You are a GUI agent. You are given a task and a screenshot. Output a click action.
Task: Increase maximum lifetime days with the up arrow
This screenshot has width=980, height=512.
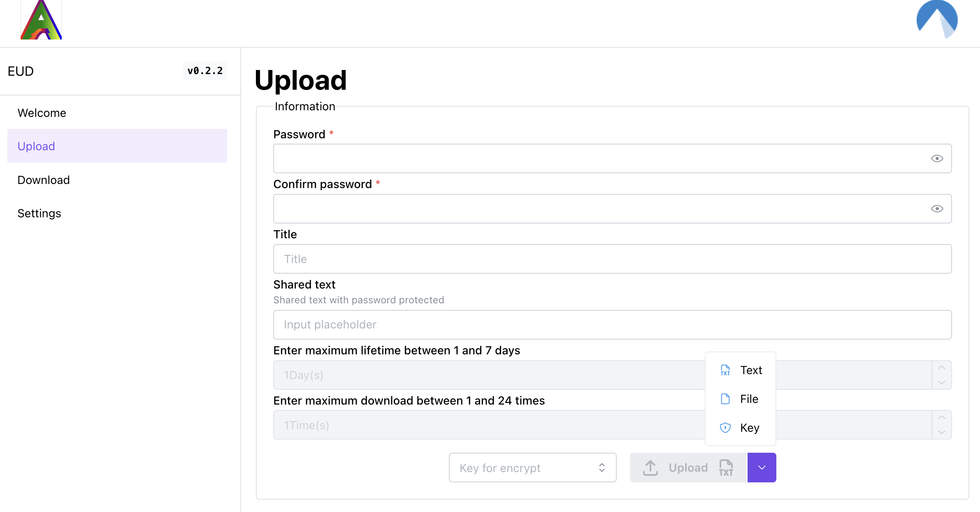tap(942, 368)
